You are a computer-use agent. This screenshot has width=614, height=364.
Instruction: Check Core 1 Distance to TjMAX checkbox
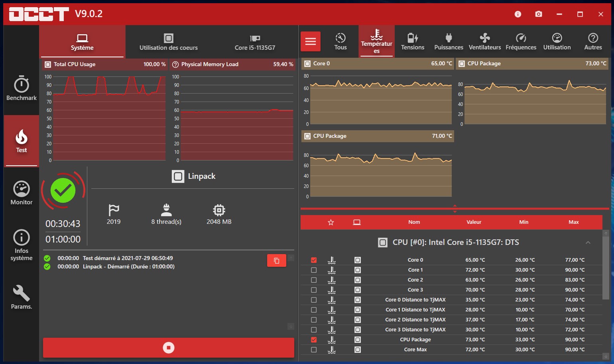(x=314, y=310)
